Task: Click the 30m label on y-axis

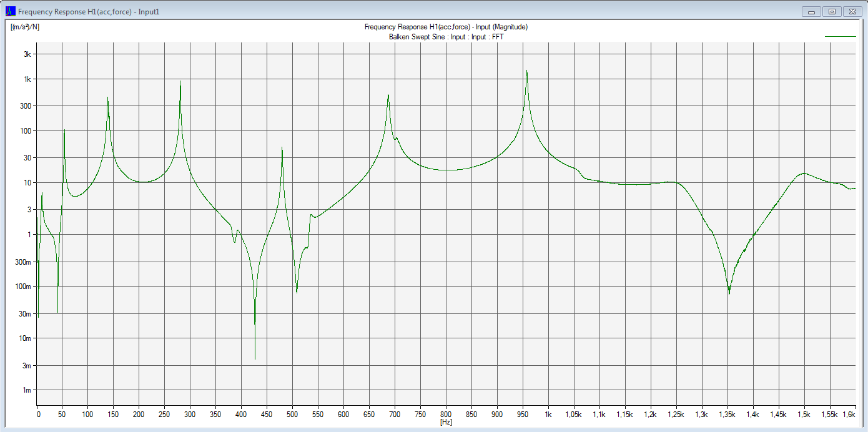Action: [25, 313]
